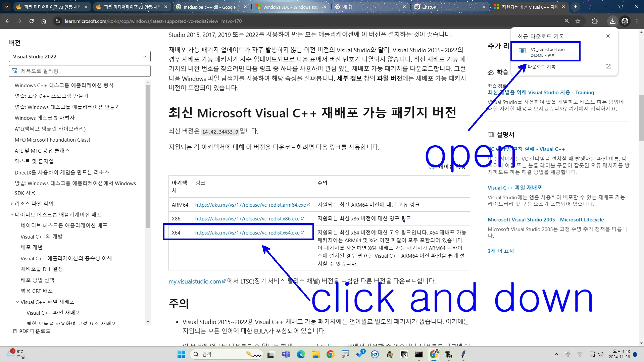Close the recent downloads popup
This screenshot has height=362, width=644.
(x=608, y=36)
